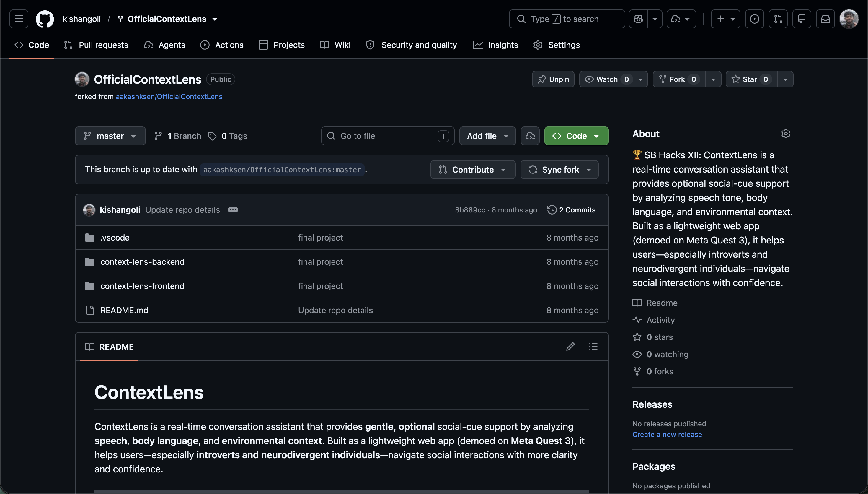Open the issues icon in the header
The image size is (868, 494).
(x=754, y=19)
